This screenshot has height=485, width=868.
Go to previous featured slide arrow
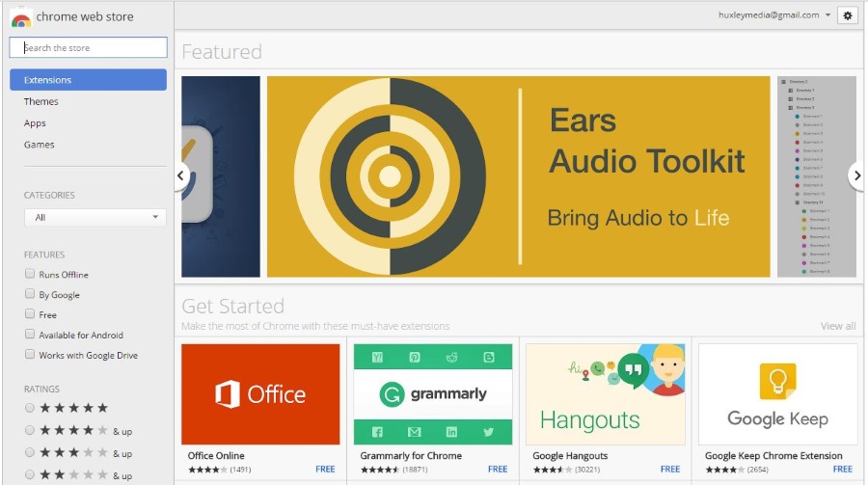[181, 175]
